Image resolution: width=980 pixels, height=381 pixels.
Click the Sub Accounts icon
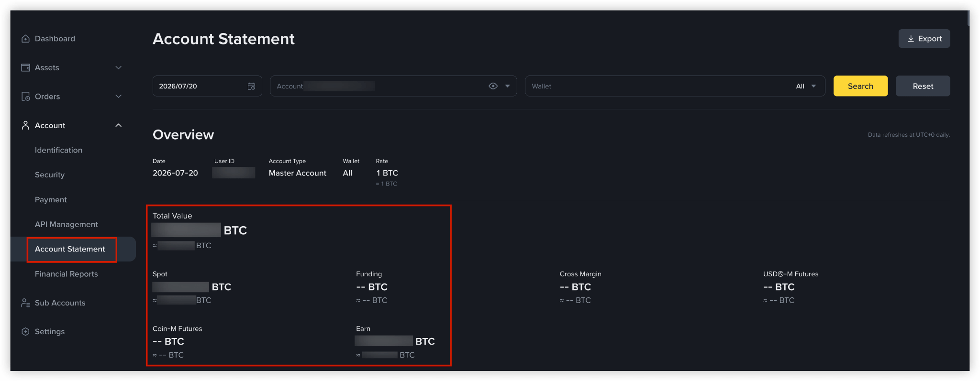point(25,303)
